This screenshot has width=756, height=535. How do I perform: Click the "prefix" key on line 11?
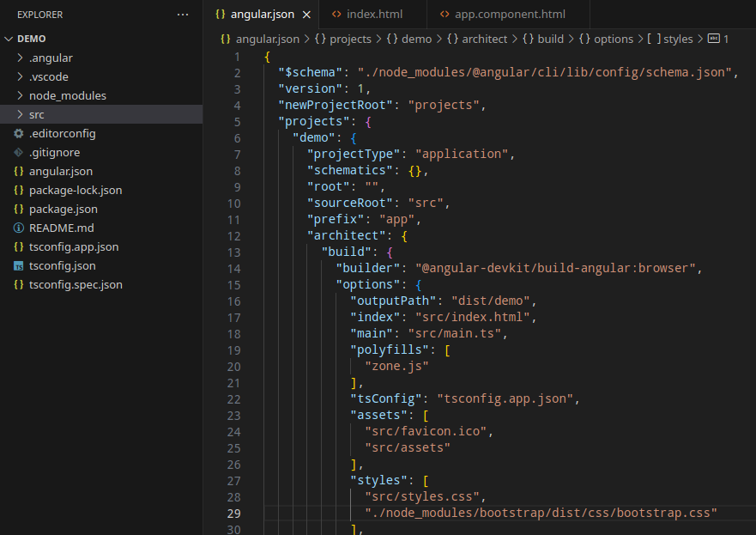(335, 220)
